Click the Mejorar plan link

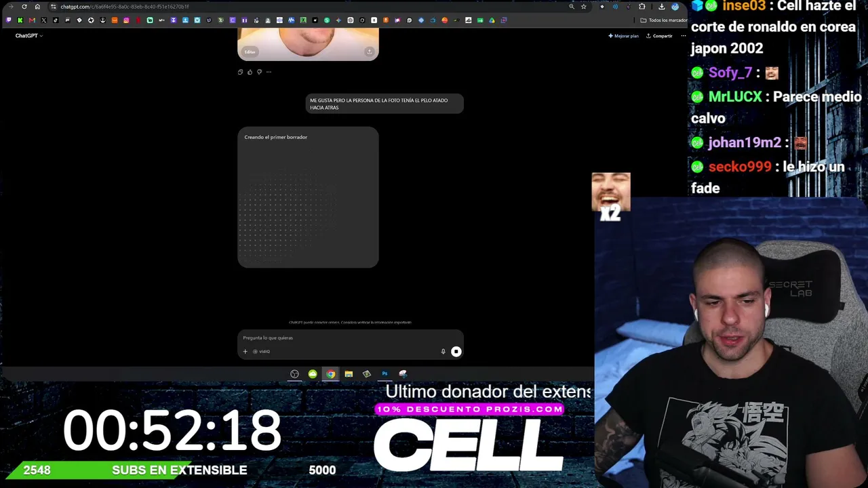[x=624, y=36]
